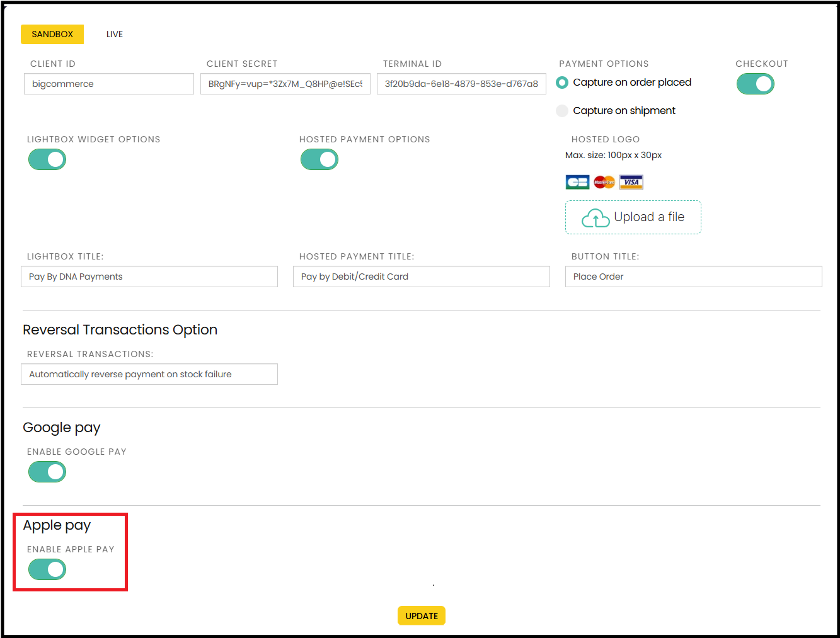Viewport: 840px width, 638px height.
Task: Click the CB card logo icon
Action: tap(577, 183)
